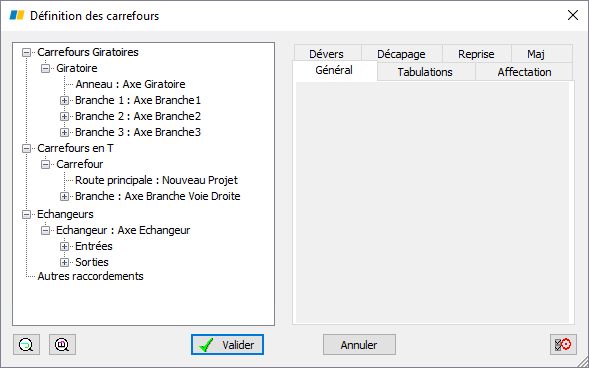Click the Valider button
The image size is (589, 368).
[227, 344]
